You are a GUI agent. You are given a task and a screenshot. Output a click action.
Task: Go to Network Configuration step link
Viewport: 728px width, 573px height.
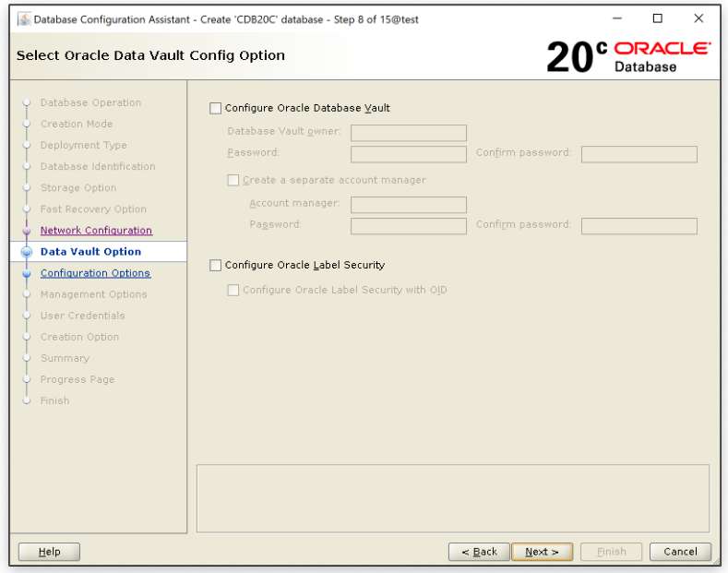[x=96, y=231]
